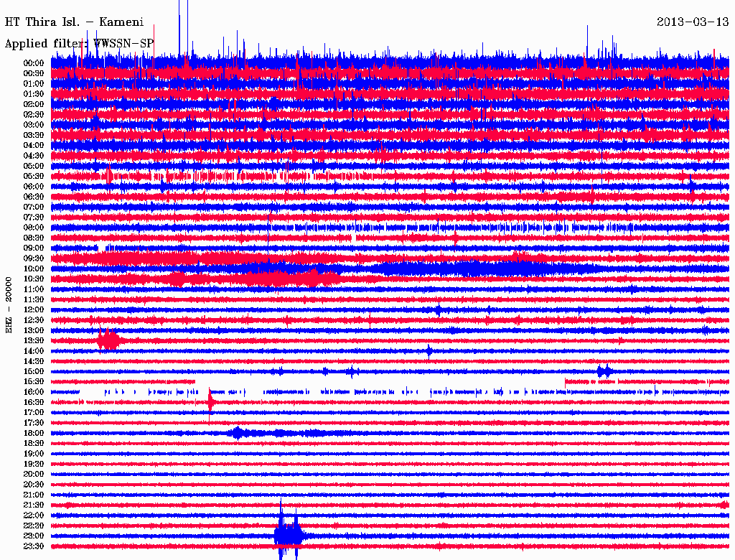This screenshot has width=735, height=560.
Task: Click the 02:30 time label
Action: [34, 114]
